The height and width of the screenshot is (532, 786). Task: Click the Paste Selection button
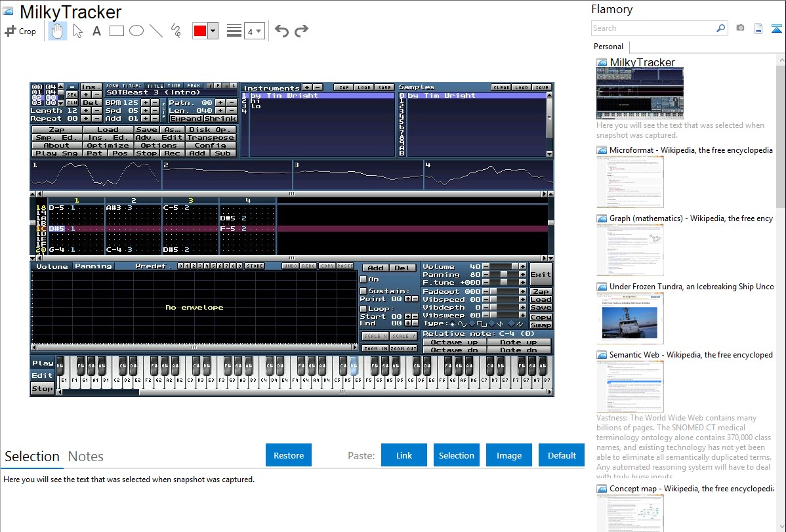[x=456, y=455]
